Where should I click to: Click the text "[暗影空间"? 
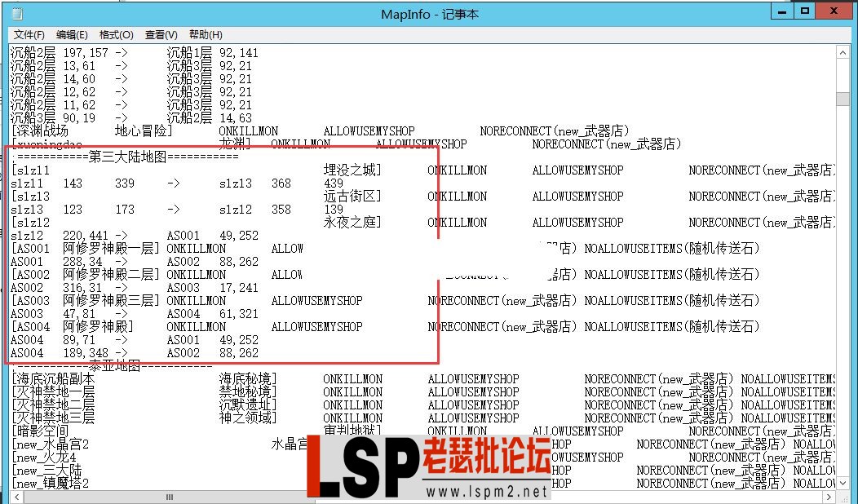point(39,431)
